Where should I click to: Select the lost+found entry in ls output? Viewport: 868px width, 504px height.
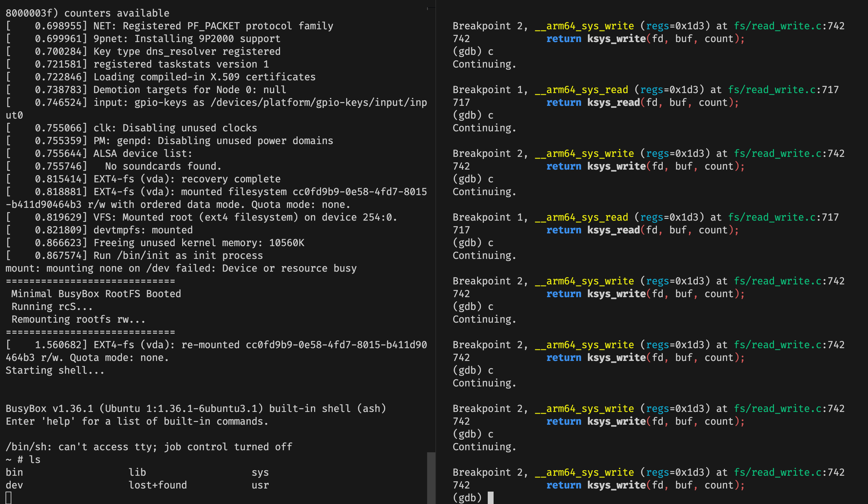click(x=158, y=485)
